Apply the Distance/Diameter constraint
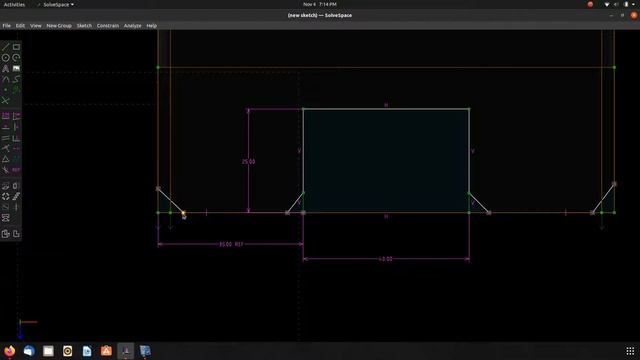Image resolution: width=640 pixels, height=360 pixels. click(x=5, y=116)
